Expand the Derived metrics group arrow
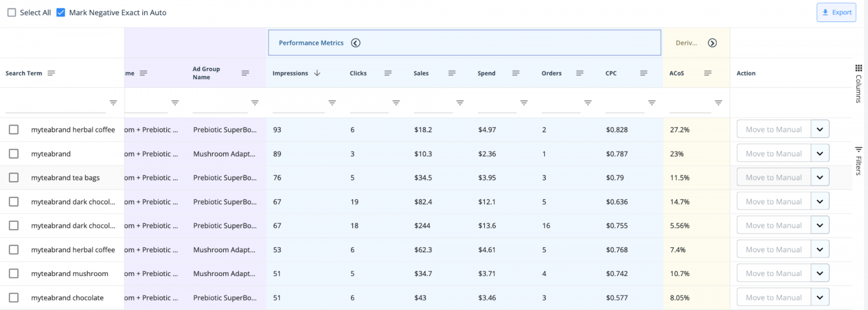The width and height of the screenshot is (868, 310). (712, 43)
